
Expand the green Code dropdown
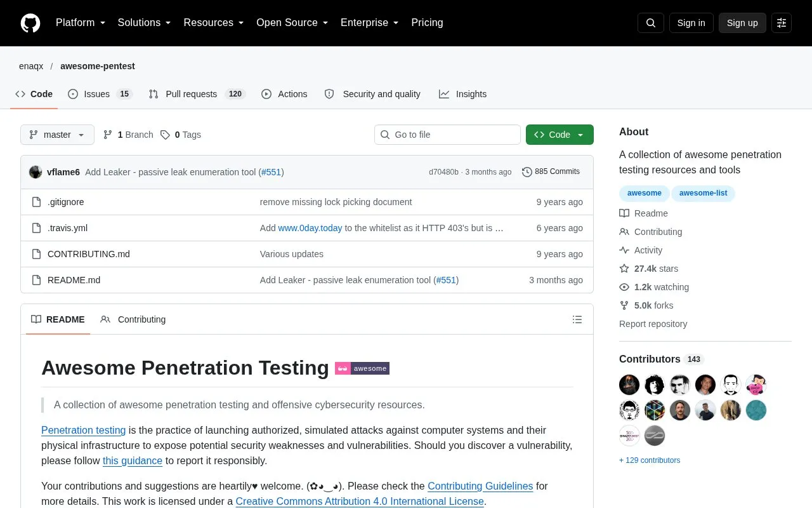click(x=560, y=135)
